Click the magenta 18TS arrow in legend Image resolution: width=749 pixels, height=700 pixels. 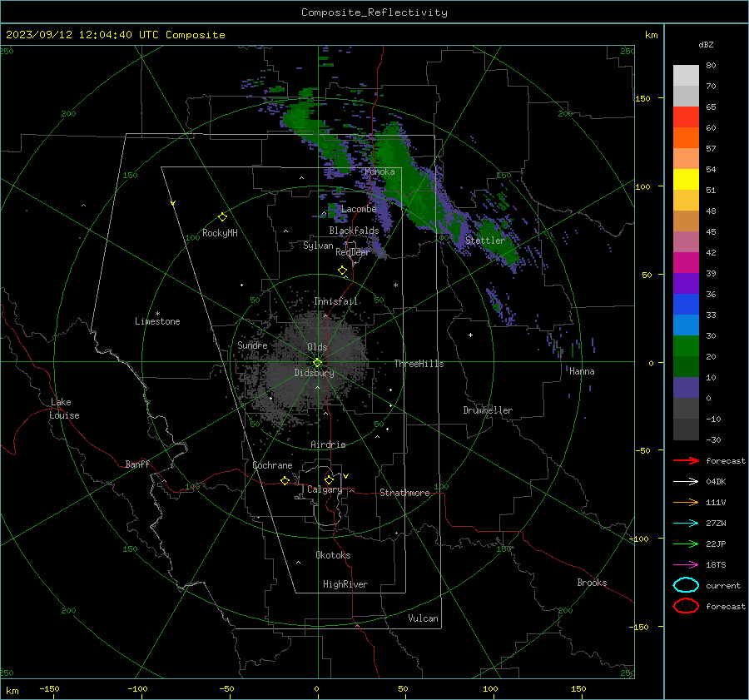(x=686, y=564)
